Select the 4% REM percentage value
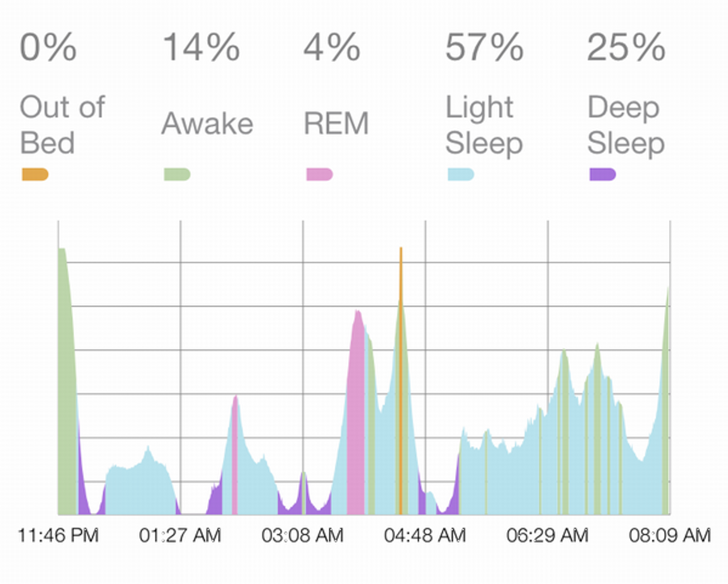 coord(332,47)
